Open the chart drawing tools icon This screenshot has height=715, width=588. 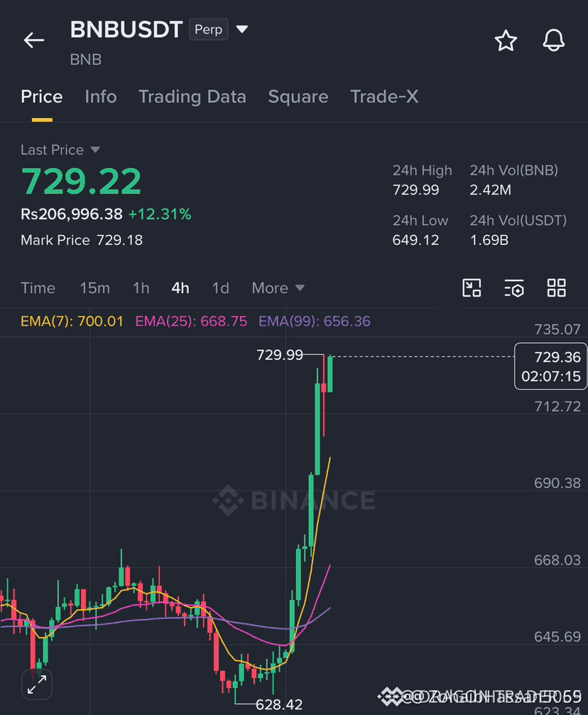472,288
